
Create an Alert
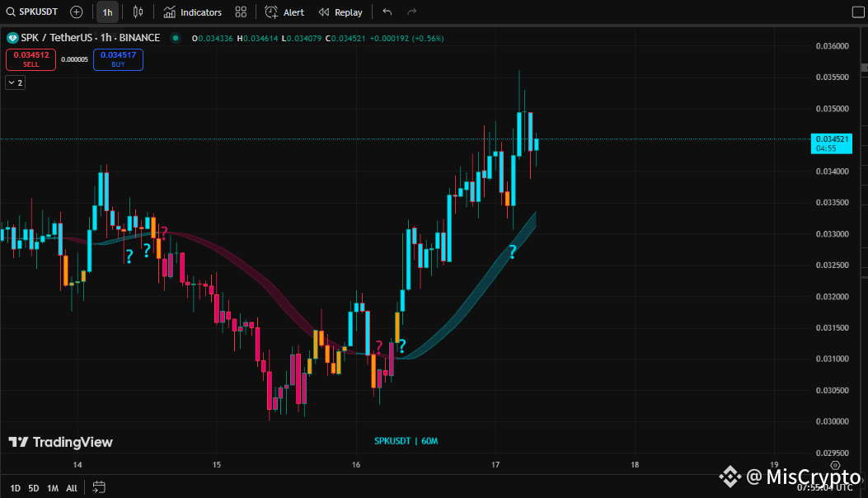click(284, 12)
